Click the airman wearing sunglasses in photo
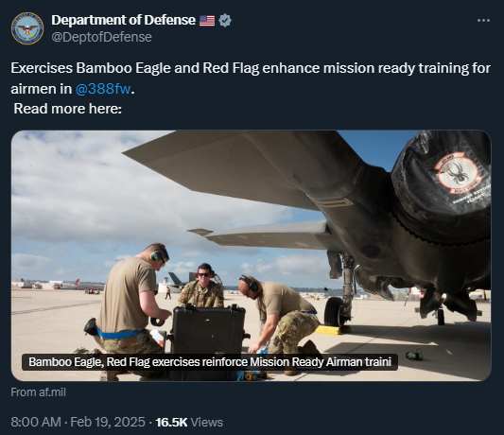 (x=202, y=287)
